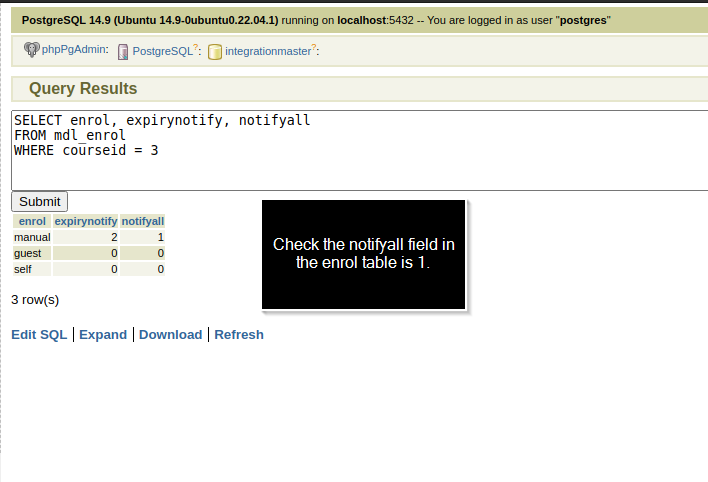Screen dimensions: 708x482
Task: Sort by the notifyall column header
Action: point(143,221)
